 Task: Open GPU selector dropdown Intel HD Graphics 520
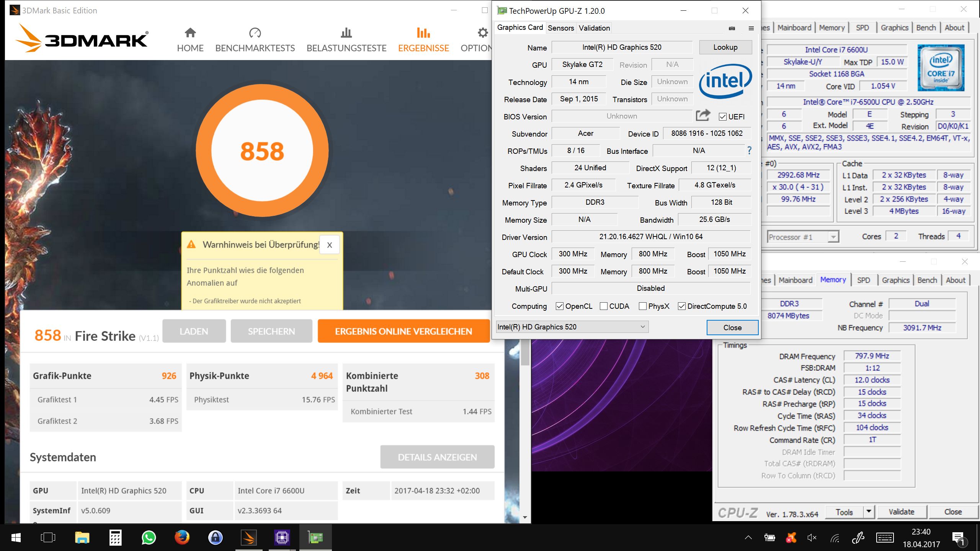572,327
